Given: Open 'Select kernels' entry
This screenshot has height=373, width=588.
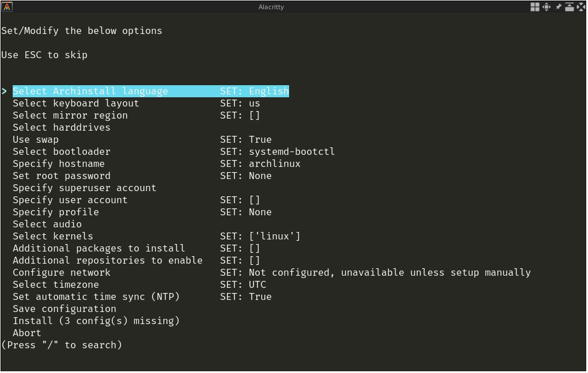Looking at the screenshot, I should (x=53, y=236).
